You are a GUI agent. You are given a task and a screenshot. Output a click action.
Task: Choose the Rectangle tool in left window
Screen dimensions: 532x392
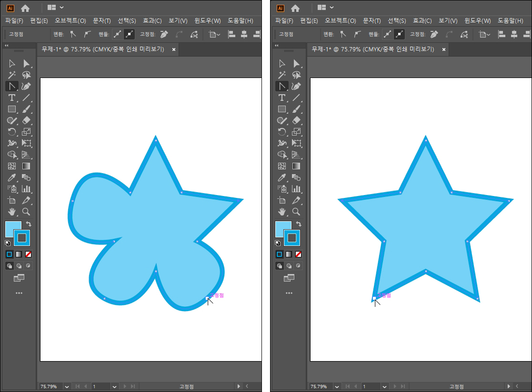point(12,109)
